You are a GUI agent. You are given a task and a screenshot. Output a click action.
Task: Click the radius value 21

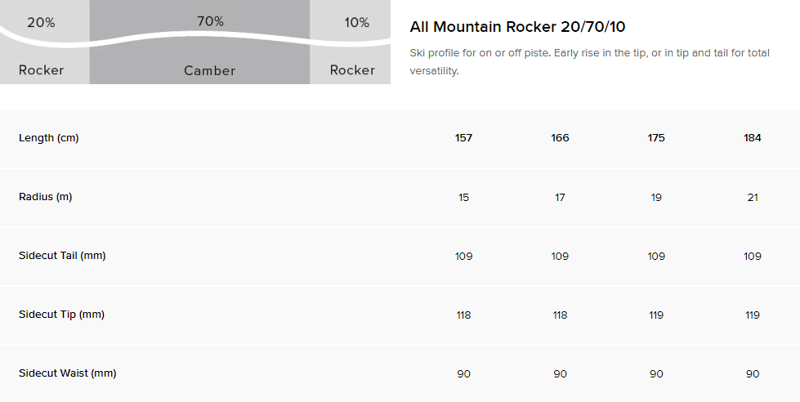point(752,196)
